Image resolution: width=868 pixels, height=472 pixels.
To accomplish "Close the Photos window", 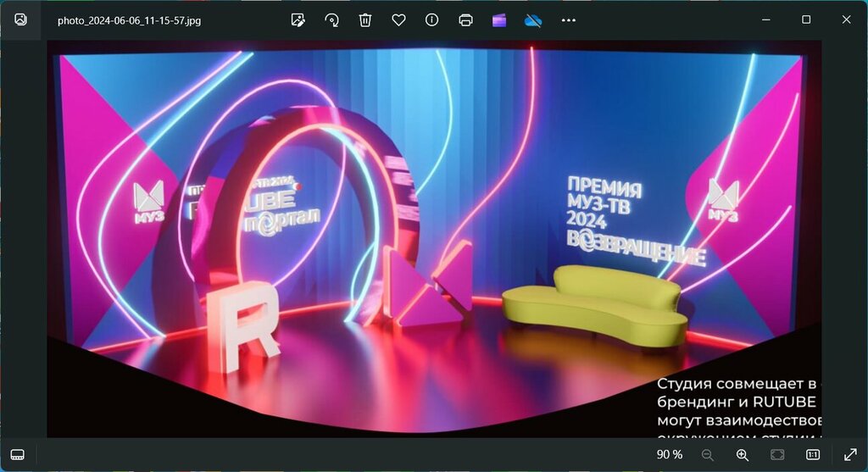I will point(847,20).
